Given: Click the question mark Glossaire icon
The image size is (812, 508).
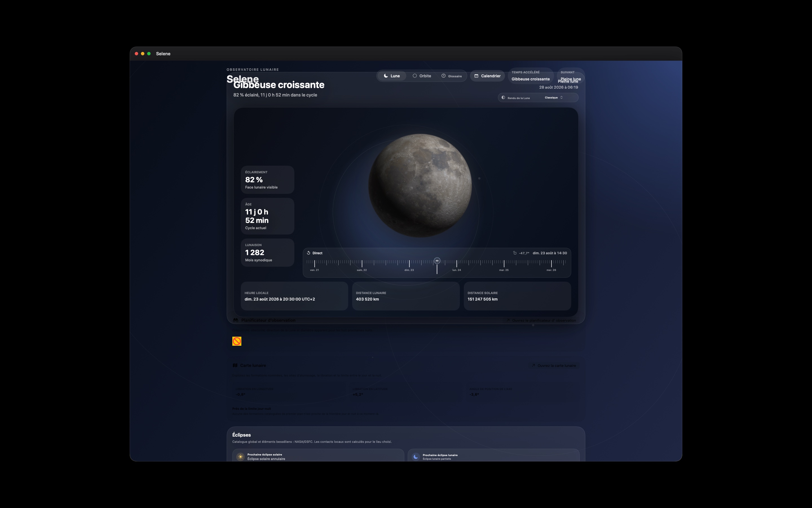Looking at the screenshot, I should click(x=443, y=76).
